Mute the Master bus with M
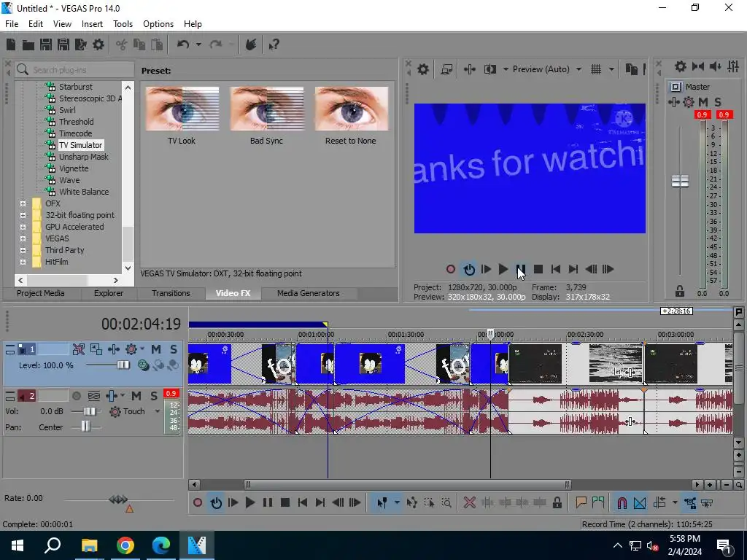This screenshot has height=560, width=747. [703, 102]
